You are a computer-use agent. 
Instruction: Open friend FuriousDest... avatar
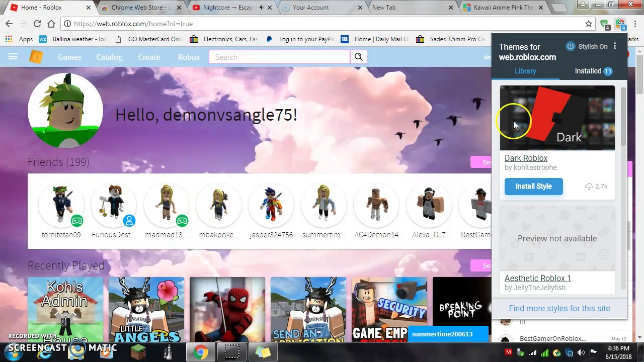114,204
